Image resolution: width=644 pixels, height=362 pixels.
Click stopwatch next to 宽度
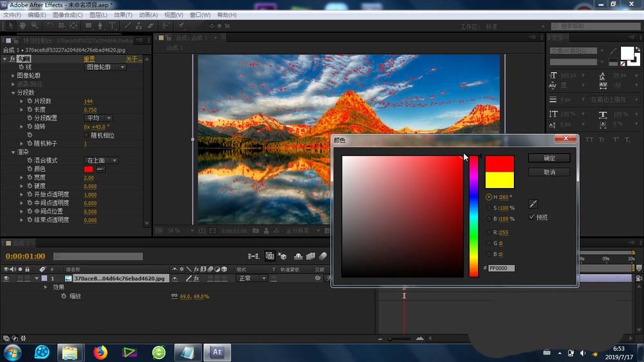(x=30, y=178)
